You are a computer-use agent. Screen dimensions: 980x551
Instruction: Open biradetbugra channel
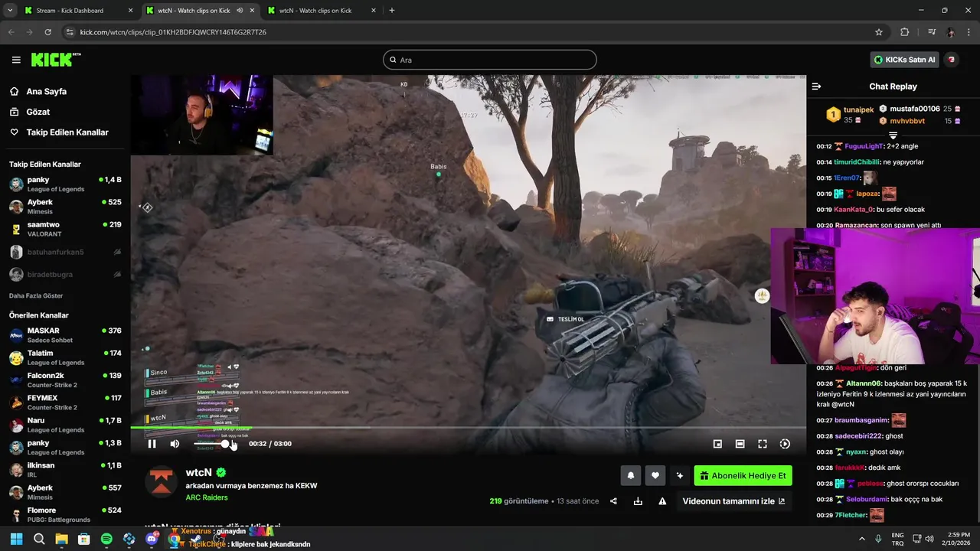coord(65,274)
